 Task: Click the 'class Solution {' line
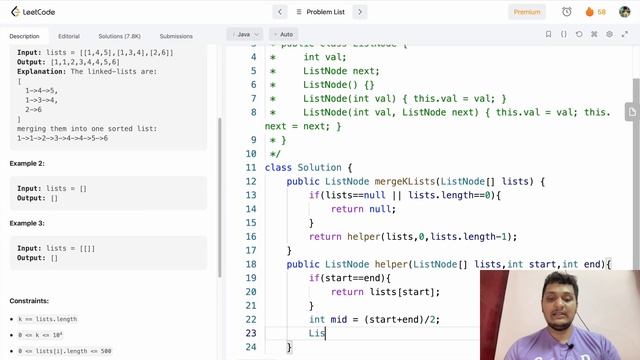point(308,168)
